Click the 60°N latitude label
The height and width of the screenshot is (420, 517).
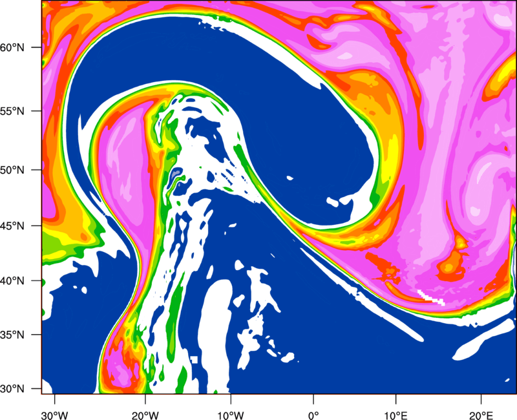coord(12,47)
